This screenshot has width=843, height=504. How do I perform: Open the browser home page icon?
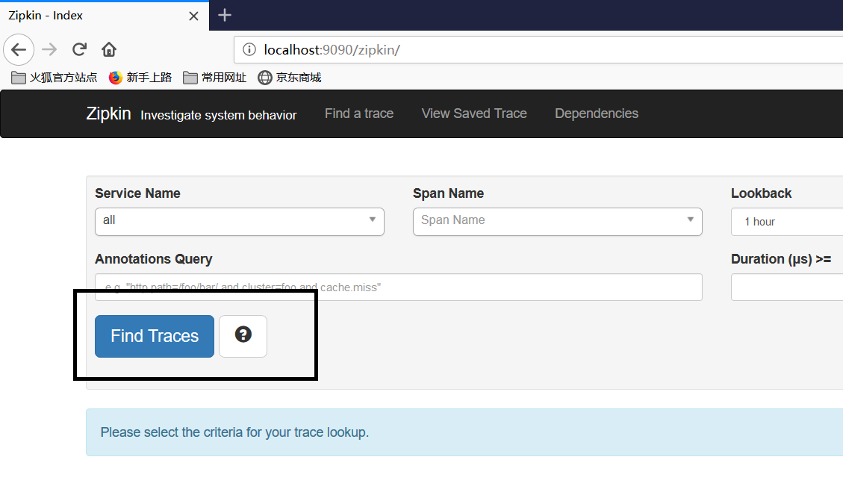point(109,50)
